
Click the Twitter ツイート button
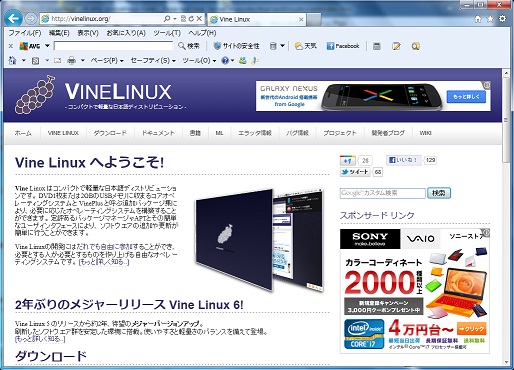tap(355, 172)
